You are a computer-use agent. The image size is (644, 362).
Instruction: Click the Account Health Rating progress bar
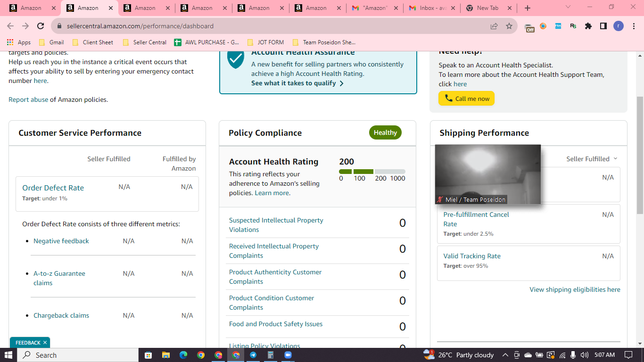[372, 172]
